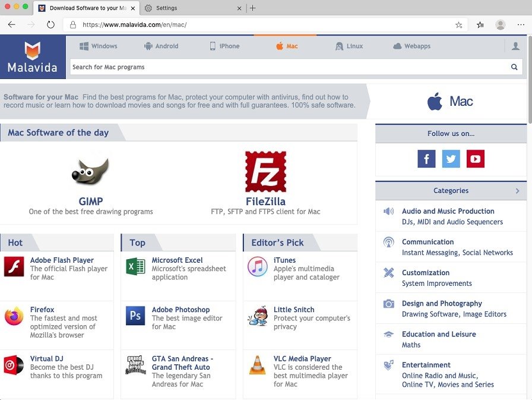Open Instant Messaging, Social Networks subcategory
The height and width of the screenshot is (400, 532).
[457, 253]
